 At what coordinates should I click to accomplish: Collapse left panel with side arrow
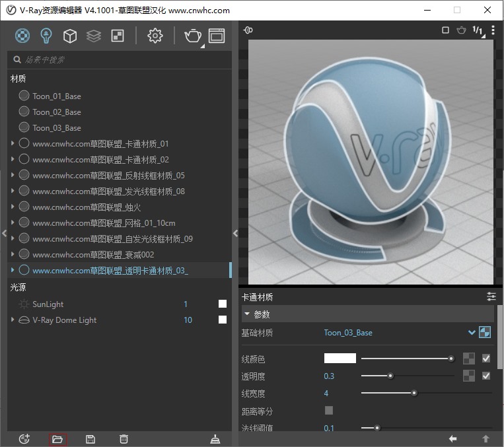(x=4, y=232)
